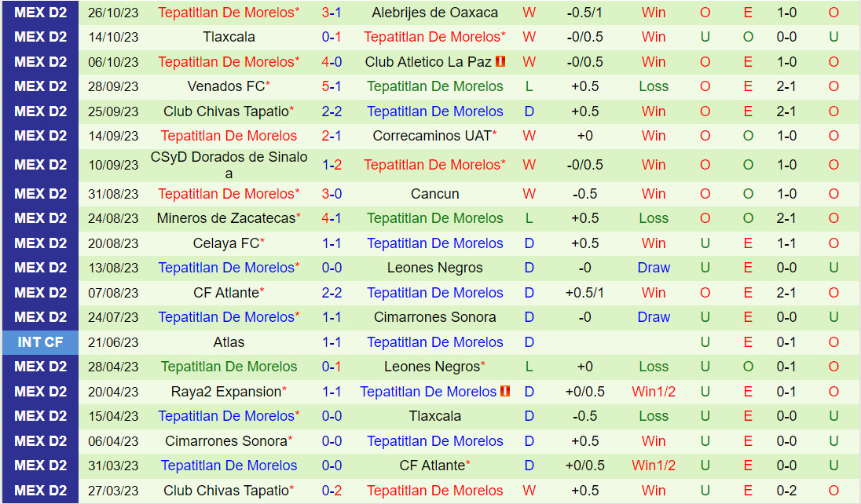861x504 pixels.
Task: Click the INT CF competition label
Action: (40, 342)
